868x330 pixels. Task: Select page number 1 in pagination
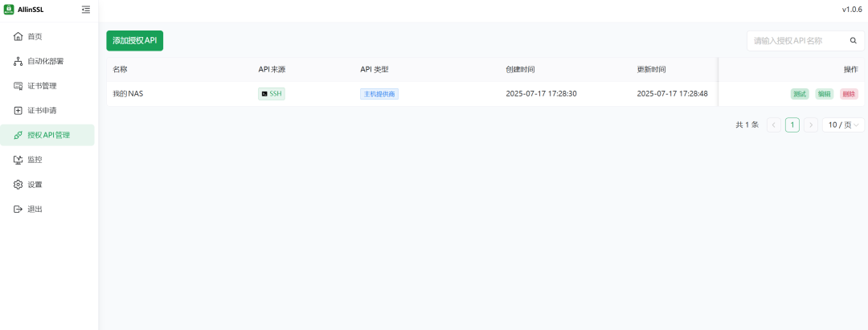[x=792, y=125]
